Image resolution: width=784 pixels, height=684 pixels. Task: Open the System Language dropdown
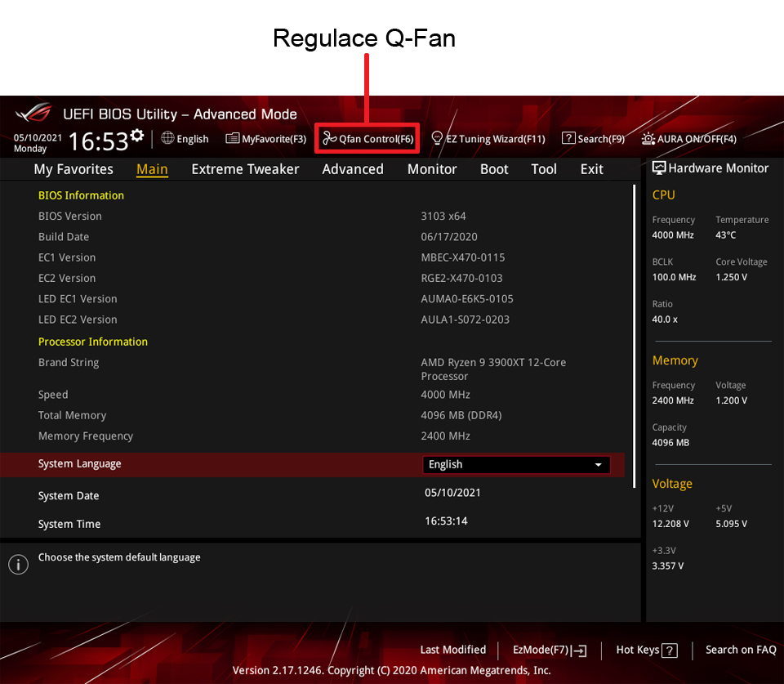(x=516, y=464)
